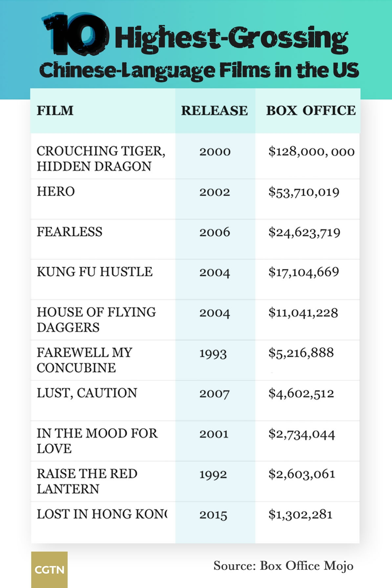This screenshot has width=392, height=588.
Task: Click the Lost in Hong Kong title
Action: point(102,514)
